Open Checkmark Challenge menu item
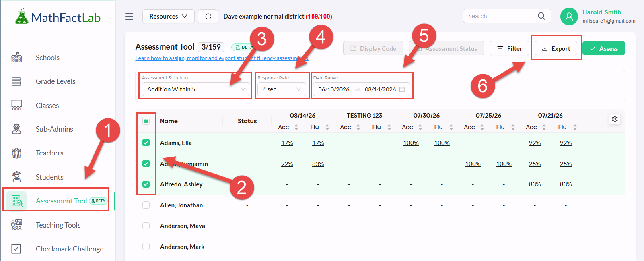The height and width of the screenshot is (261, 644). [x=70, y=249]
